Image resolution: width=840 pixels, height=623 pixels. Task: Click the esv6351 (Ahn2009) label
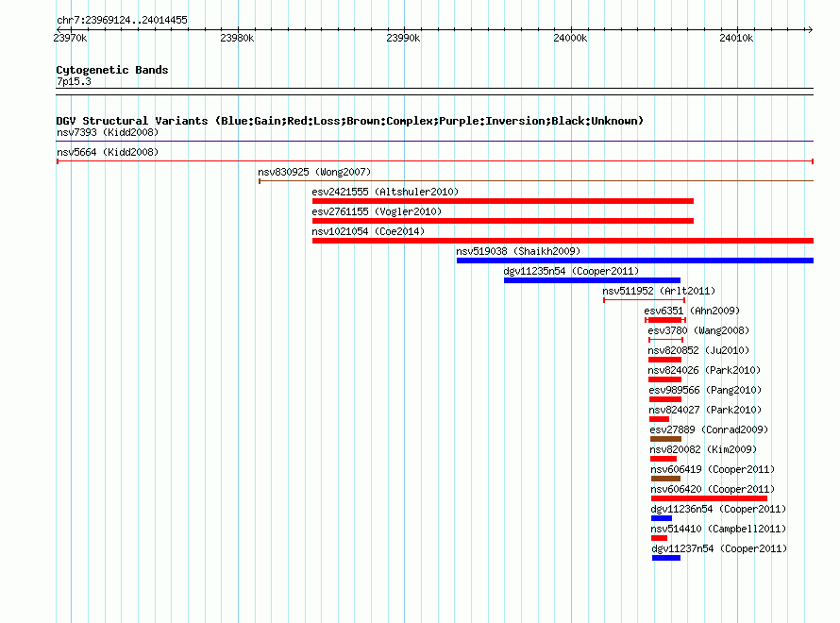click(692, 311)
